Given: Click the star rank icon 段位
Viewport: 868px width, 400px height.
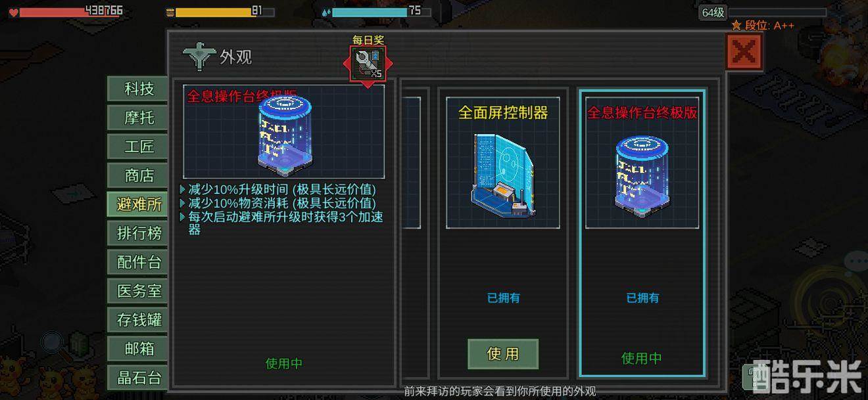Looking at the screenshot, I should 736,26.
